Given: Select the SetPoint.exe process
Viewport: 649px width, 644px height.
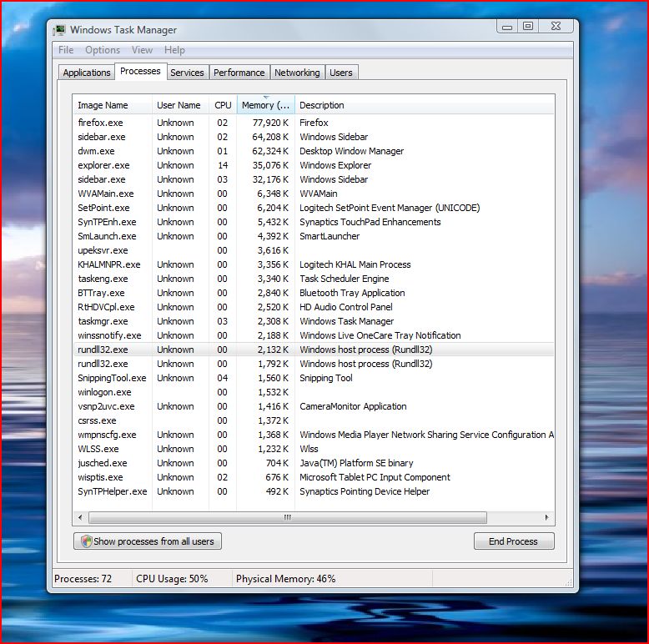Looking at the screenshot, I should pos(314,208).
